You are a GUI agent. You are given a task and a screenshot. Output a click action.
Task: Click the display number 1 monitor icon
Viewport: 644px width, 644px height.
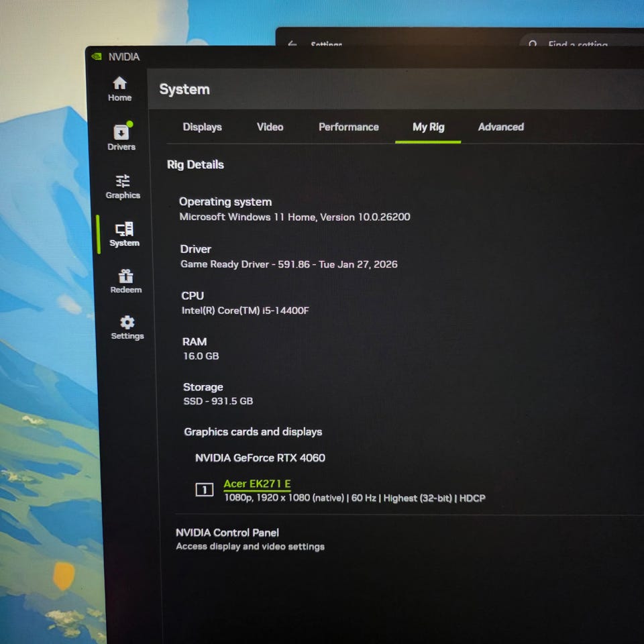pos(204,490)
